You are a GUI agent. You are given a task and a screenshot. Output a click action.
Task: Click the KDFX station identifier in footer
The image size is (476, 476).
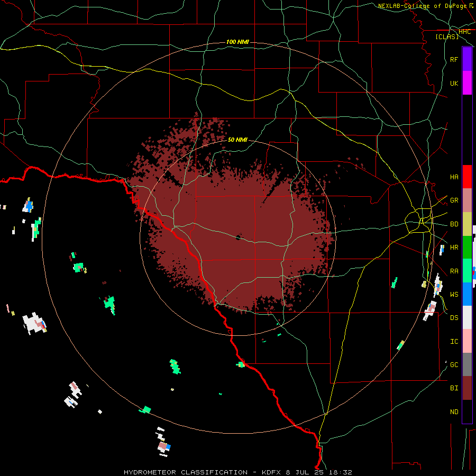271,472
